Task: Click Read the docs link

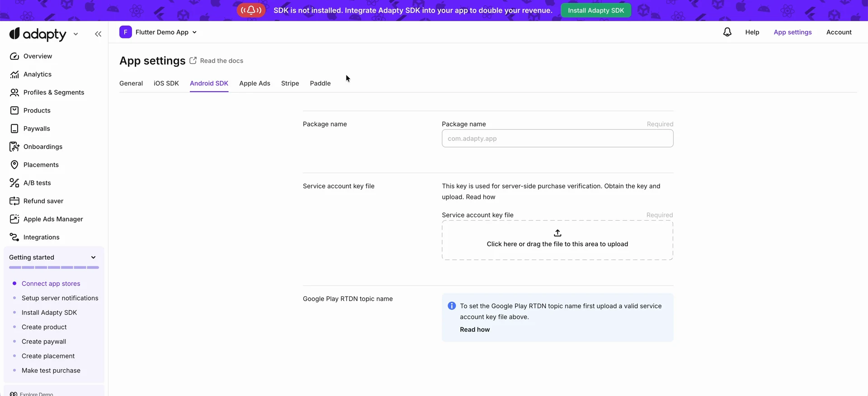Action: point(222,61)
